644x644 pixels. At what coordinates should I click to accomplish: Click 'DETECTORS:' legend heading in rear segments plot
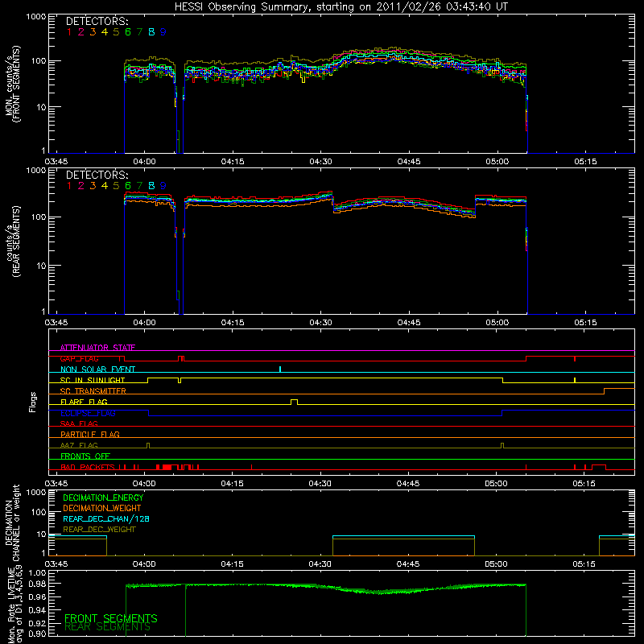(x=97, y=175)
